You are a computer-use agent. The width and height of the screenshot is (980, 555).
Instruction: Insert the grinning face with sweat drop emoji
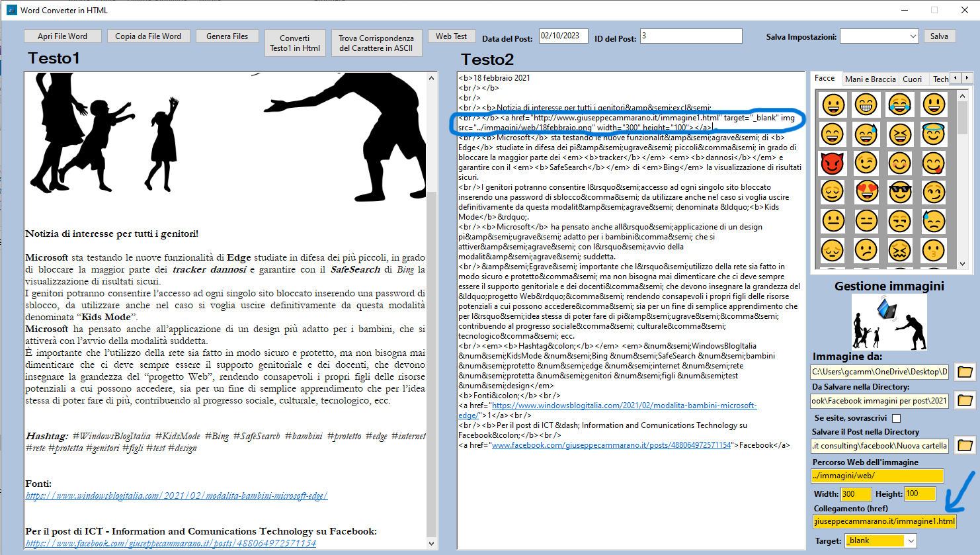click(866, 134)
